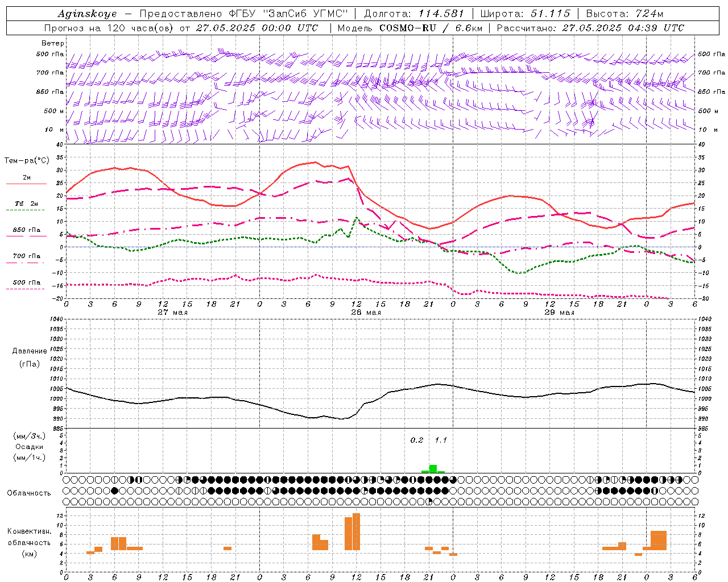Click the "0.2" precipitation amount

417,440
